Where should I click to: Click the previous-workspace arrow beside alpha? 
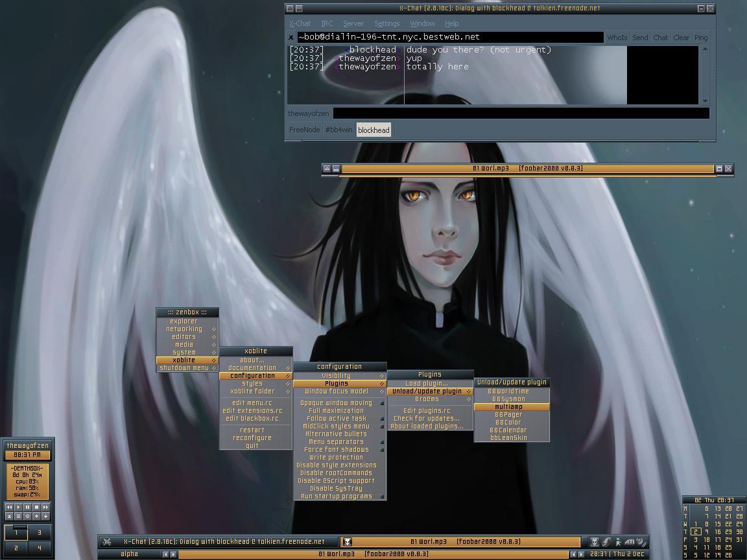[x=165, y=554]
